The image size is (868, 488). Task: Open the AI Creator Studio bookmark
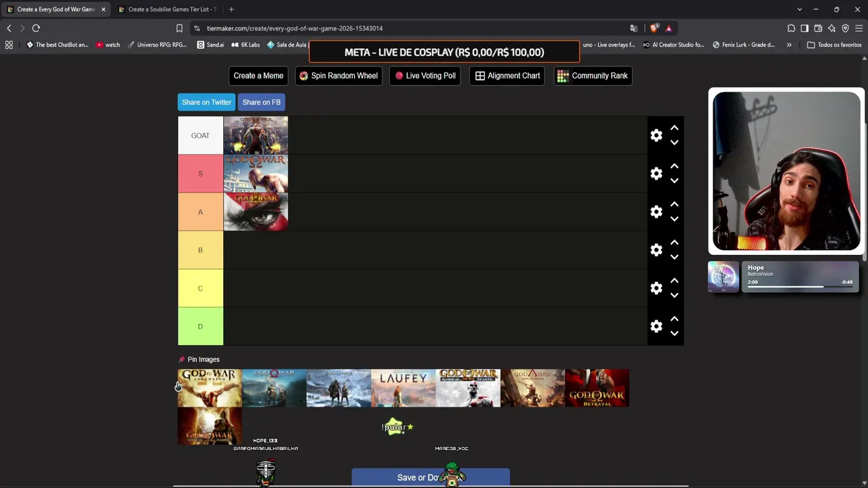point(673,45)
